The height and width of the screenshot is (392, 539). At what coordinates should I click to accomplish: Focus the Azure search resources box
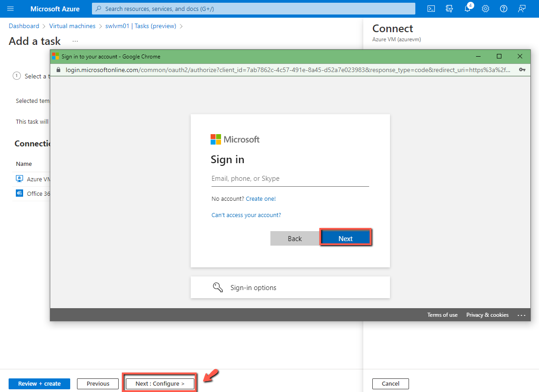tap(253, 9)
